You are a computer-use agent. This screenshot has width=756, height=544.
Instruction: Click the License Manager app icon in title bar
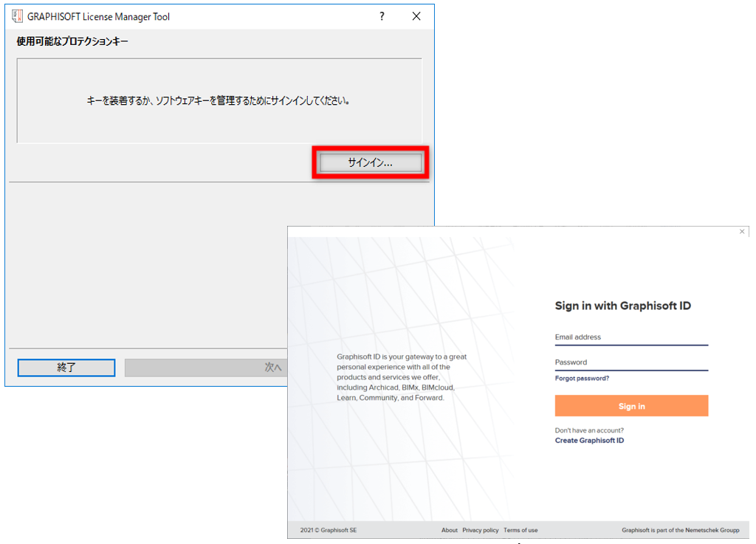[x=17, y=16]
